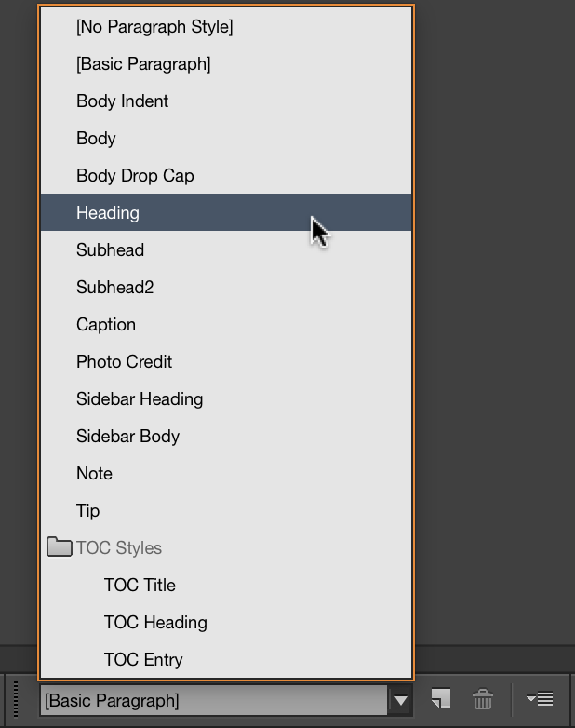Select [Basic Paragraph] in list
The image size is (575, 728).
click(x=143, y=64)
